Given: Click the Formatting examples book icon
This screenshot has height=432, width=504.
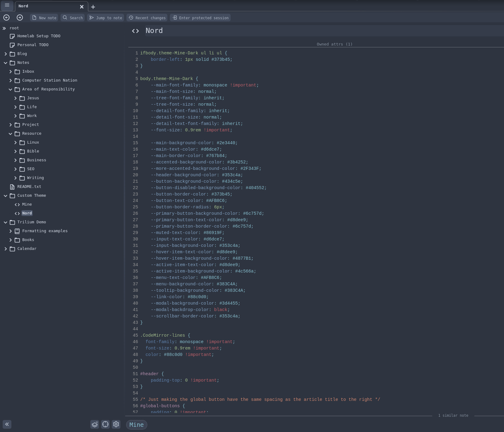Looking at the screenshot, I should tap(17, 231).
